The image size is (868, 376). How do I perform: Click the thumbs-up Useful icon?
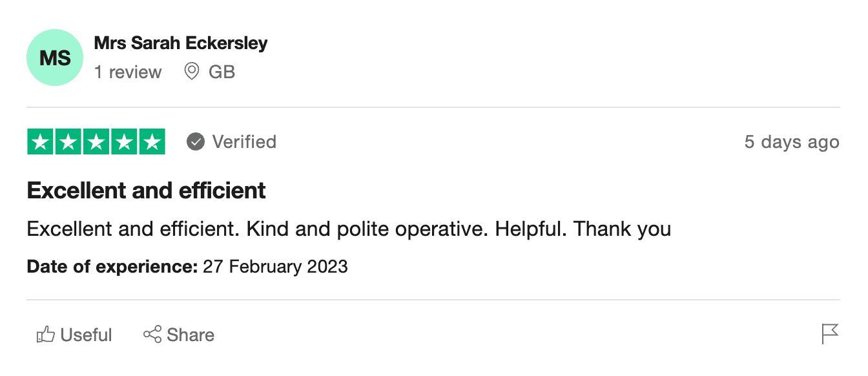(x=45, y=335)
